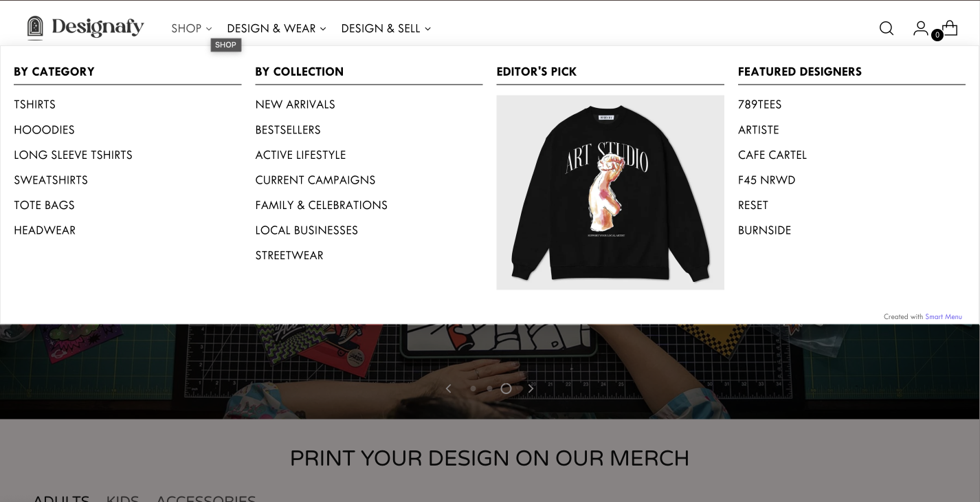
Task: Go to next slide arrow
Action: tap(531, 389)
